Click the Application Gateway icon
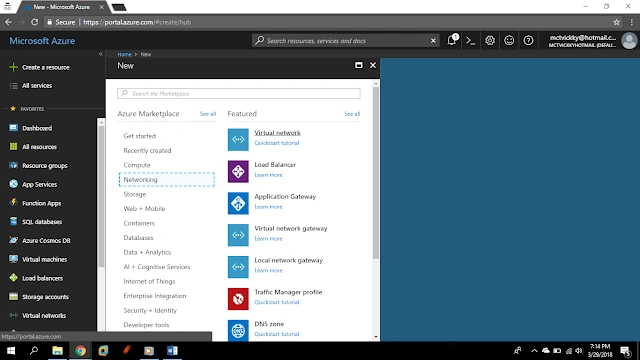The height and width of the screenshot is (360, 640). 238,203
